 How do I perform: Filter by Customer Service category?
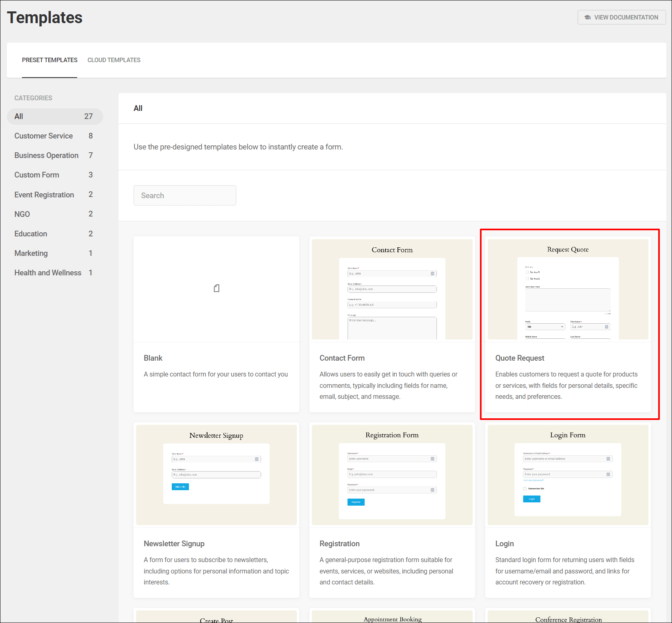pyautogui.click(x=44, y=136)
